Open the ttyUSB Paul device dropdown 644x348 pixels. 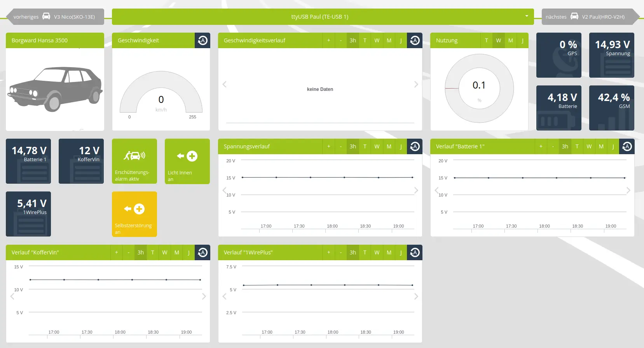323,17
